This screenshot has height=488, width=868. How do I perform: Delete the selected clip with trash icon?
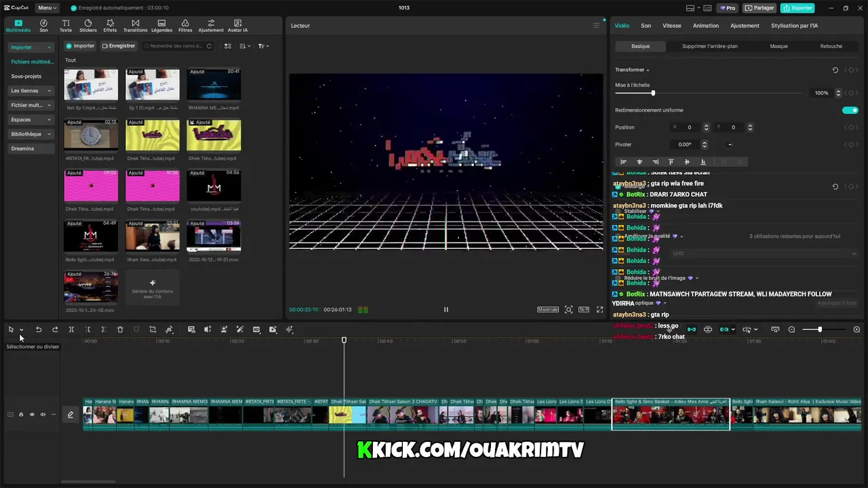pyautogui.click(x=120, y=329)
